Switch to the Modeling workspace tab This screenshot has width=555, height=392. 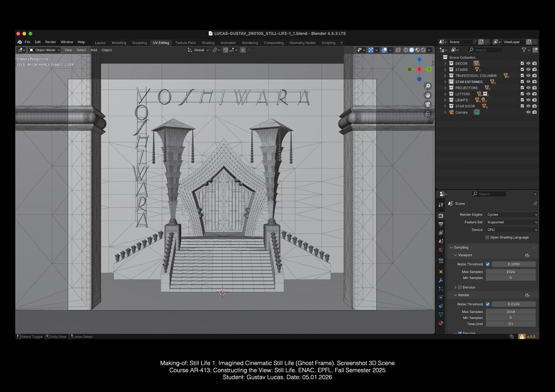point(119,43)
